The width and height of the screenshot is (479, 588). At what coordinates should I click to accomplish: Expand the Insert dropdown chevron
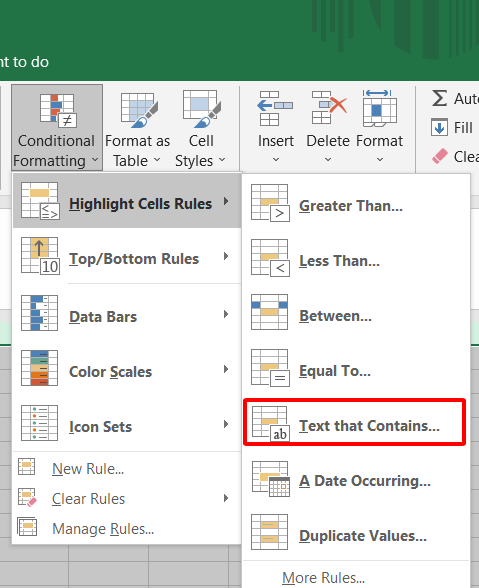[x=276, y=159]
